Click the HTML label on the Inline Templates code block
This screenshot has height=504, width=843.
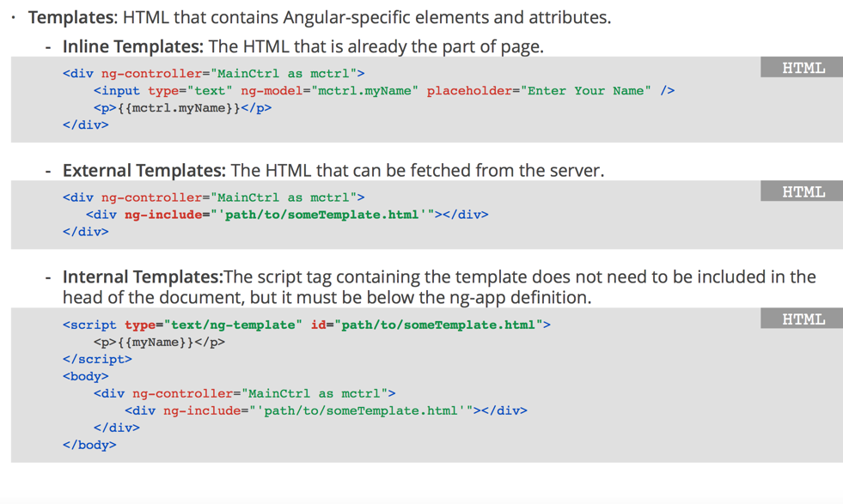pyautogui.click(x=803, y=68)
